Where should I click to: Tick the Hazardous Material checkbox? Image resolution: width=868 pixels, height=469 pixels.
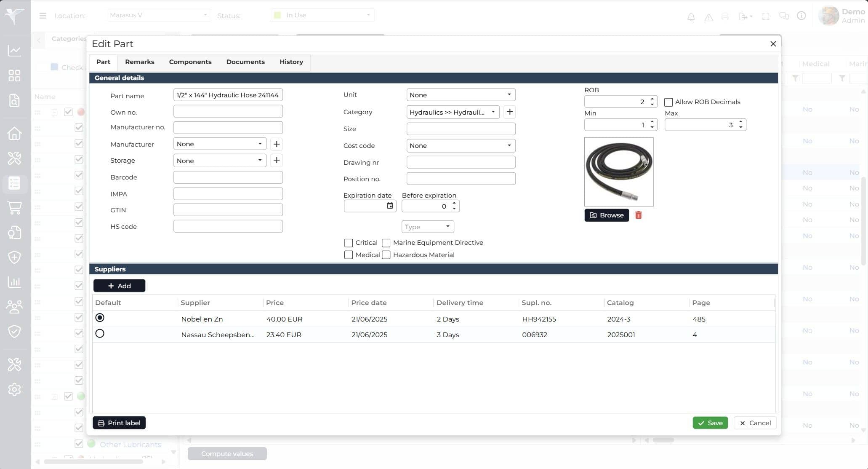[386, 255]
